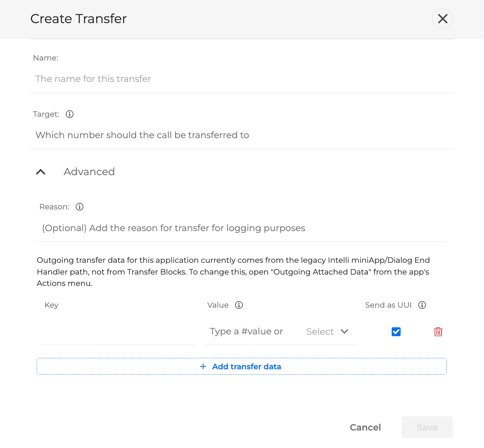Click the dropdown arrow next to Select
This screenshot has height=448, width=484.
click(x=344, y=332)
